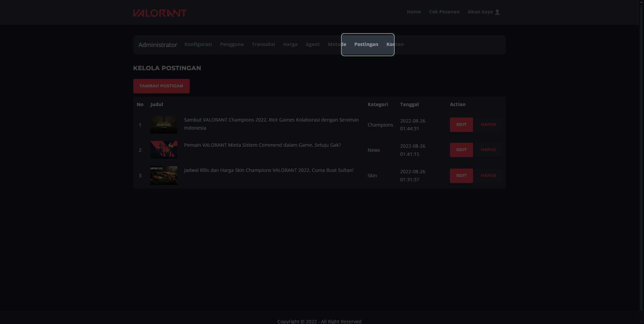Viewport: 644px width, 324px height.
Task: Open Cek Pesanan page
Action: click(444, 12)
